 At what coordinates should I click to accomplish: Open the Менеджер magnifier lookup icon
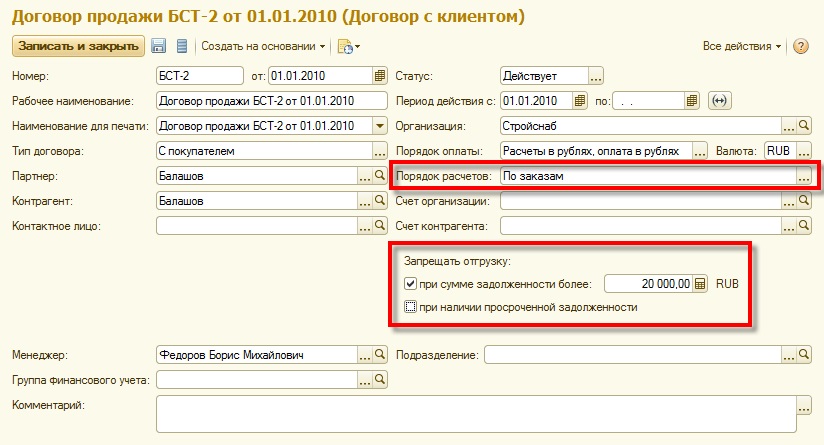pyautogui.click(x=380, y=355)
